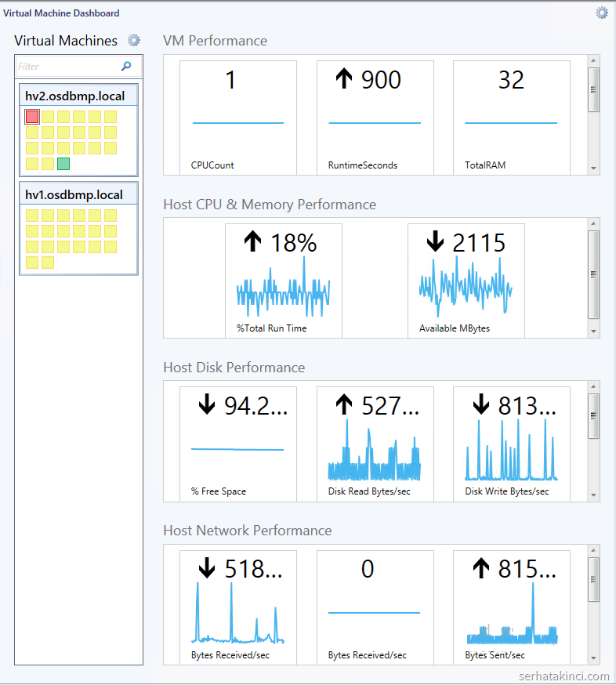Screen dimensions: 616x685
Task: Open the RuntimeSeconds performance tile
Action: pos(375,118)
